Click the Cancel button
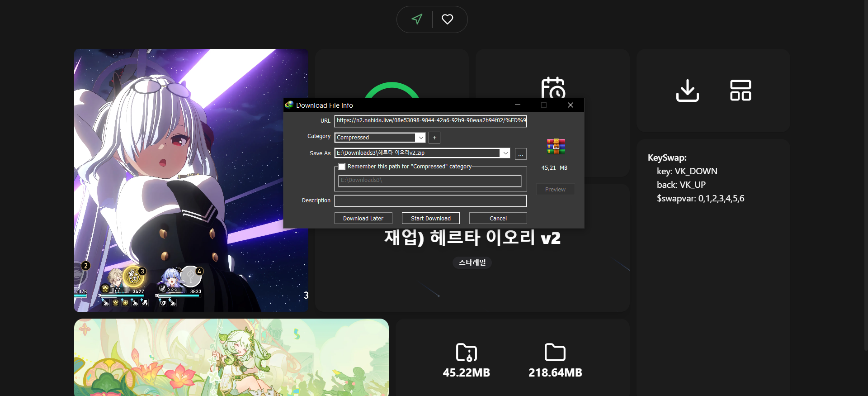 498,218
